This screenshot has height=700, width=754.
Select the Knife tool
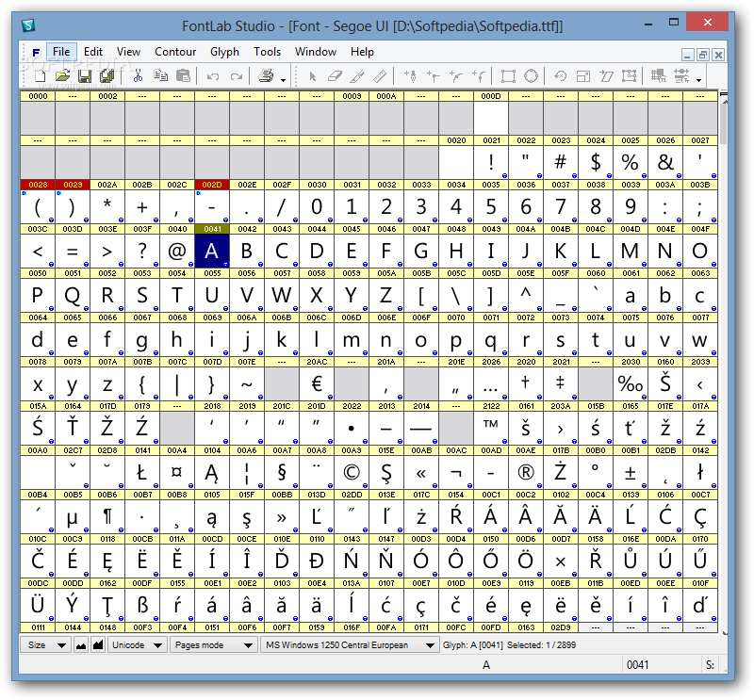click(357, 76)
